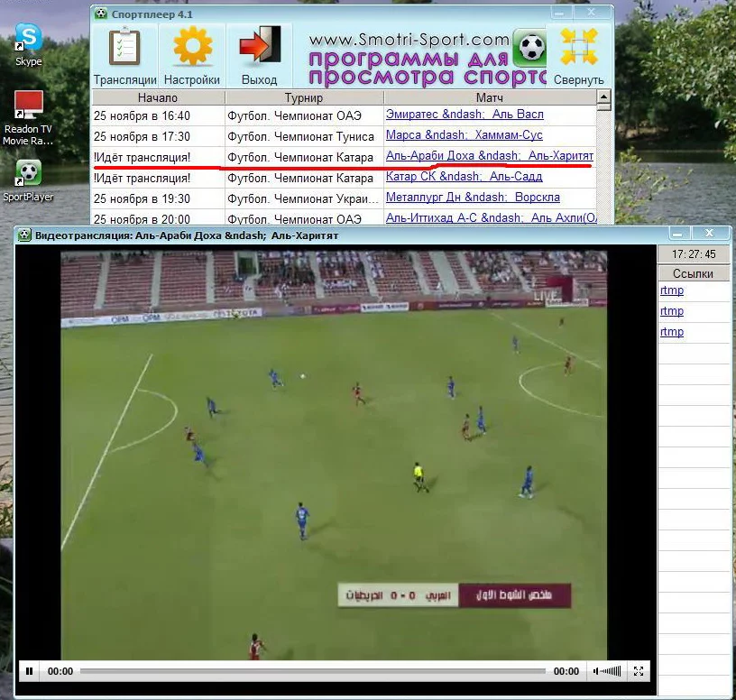The height and width of the screenshot is (700, 736).
Task: Adjust the volume level bars
Action: coord(612,671)
